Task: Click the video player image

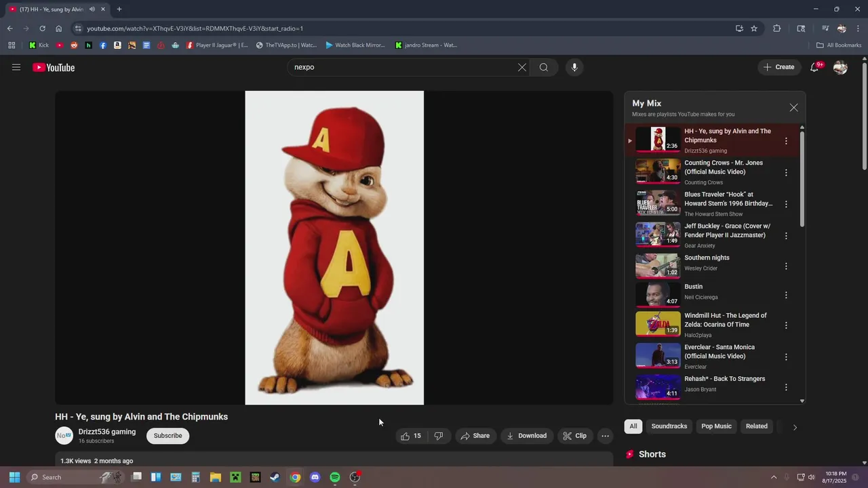Action: [334, 247]
